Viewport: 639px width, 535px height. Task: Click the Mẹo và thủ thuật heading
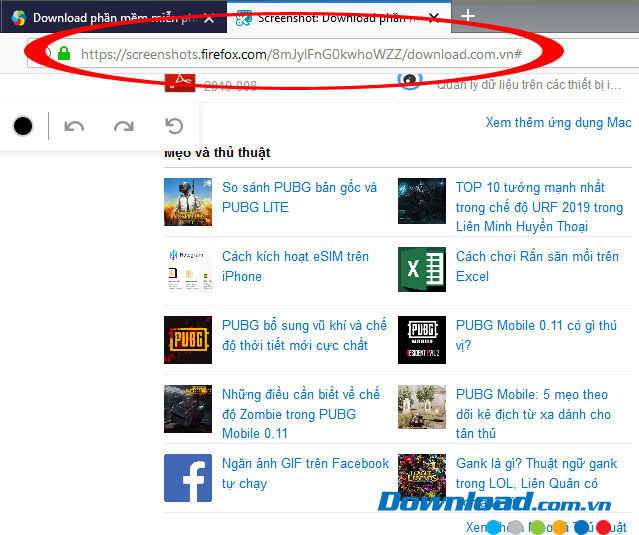coord(217,152)
